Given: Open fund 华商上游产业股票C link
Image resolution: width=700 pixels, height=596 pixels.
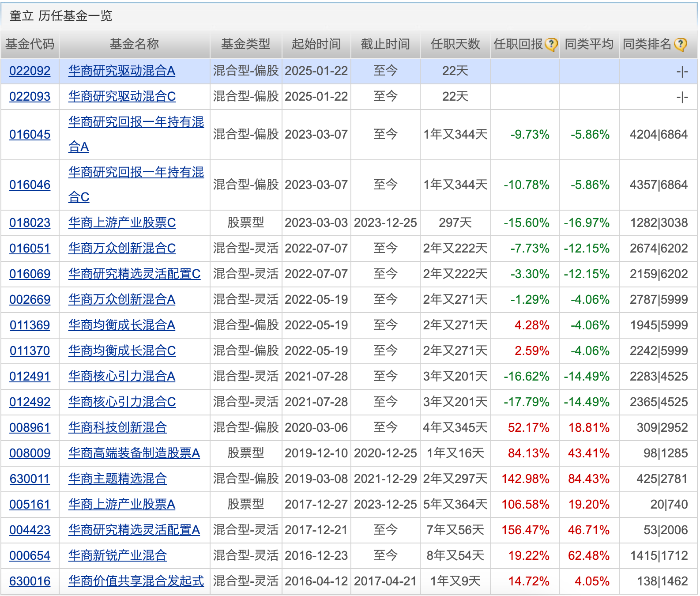Looking at the screenshot, I should pos(122,223).
